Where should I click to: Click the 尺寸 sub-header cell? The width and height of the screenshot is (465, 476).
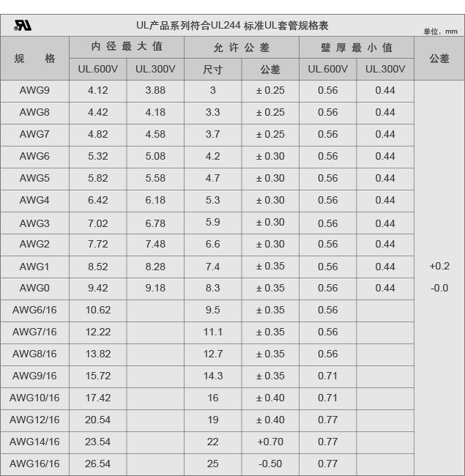[x=212, y=70]
